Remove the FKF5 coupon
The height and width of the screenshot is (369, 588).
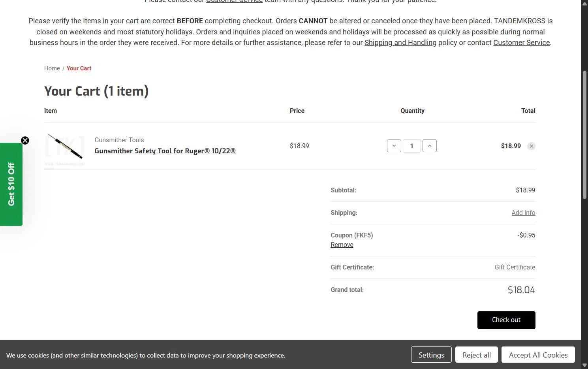[x=342, y=245]
